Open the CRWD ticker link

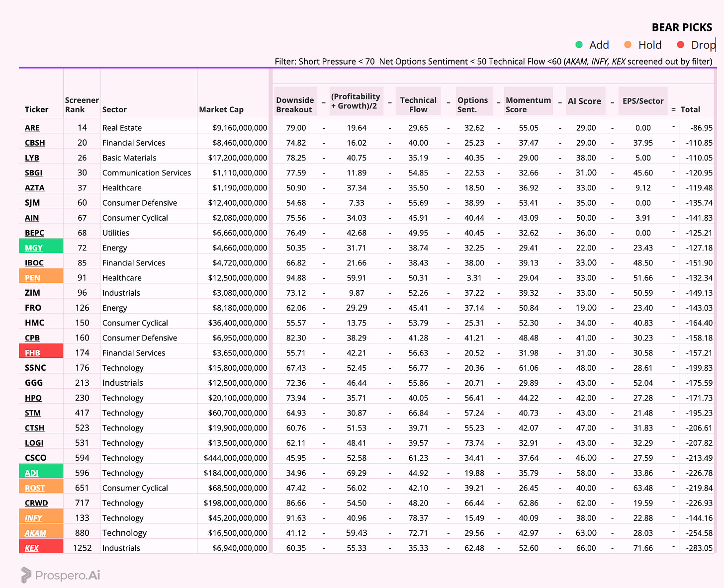click(36, 503)
